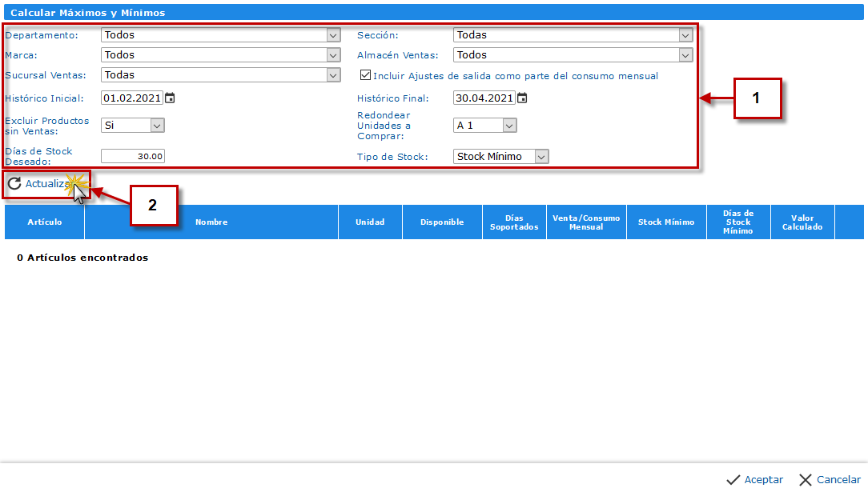Click the Histórico Final date field
The image size is (868, 496).
click(x=484, y=98)
